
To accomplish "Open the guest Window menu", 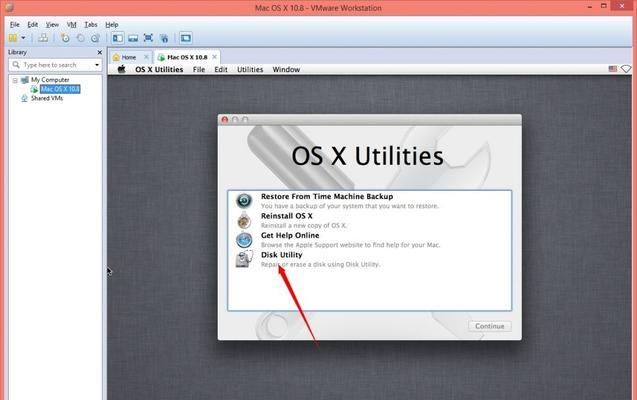I will click(286, 69).
